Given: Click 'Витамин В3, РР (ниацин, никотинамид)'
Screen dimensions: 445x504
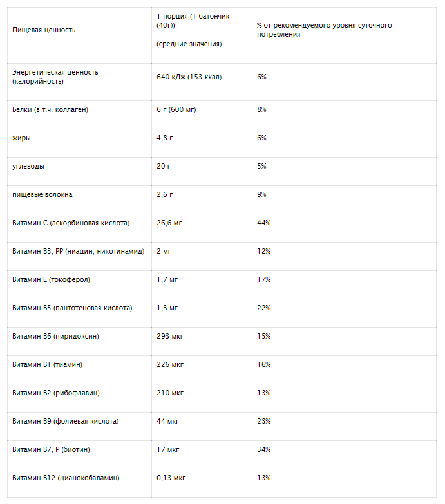Looking at the screenshot, I should tap(79, 252).
